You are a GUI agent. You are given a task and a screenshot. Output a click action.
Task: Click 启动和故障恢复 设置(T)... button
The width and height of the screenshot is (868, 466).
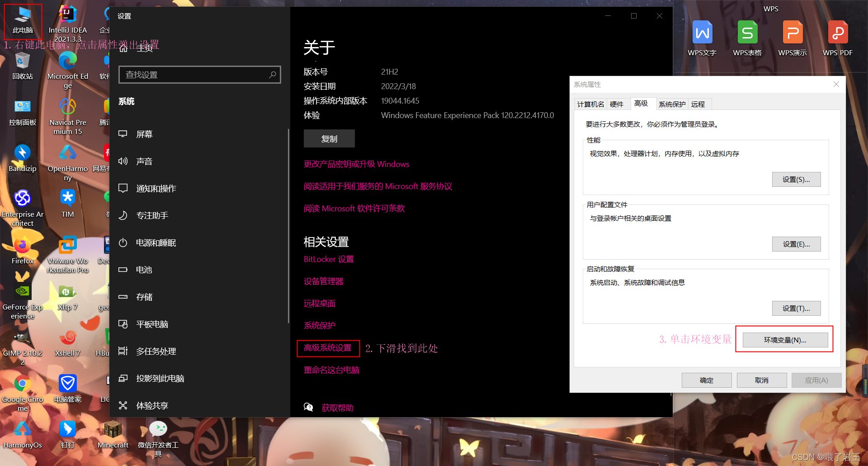[796, 309]
